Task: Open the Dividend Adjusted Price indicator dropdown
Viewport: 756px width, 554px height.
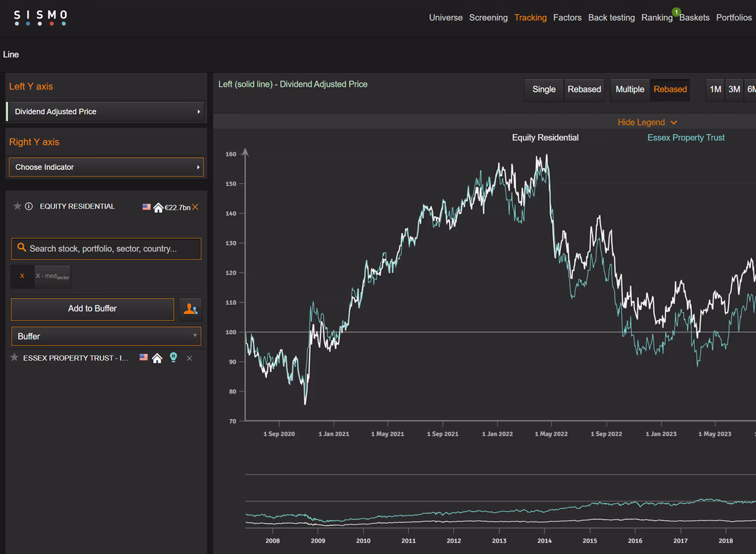Action: tap(105, 112)
